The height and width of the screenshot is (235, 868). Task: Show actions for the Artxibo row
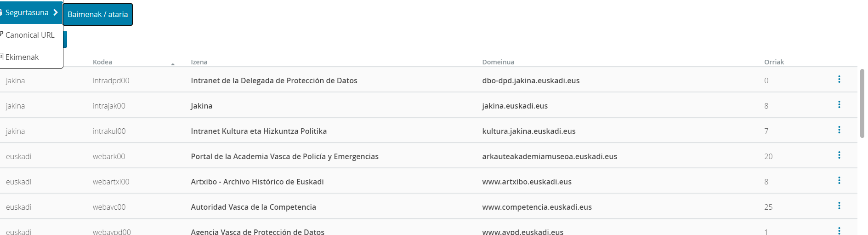(x=839, y=181)
